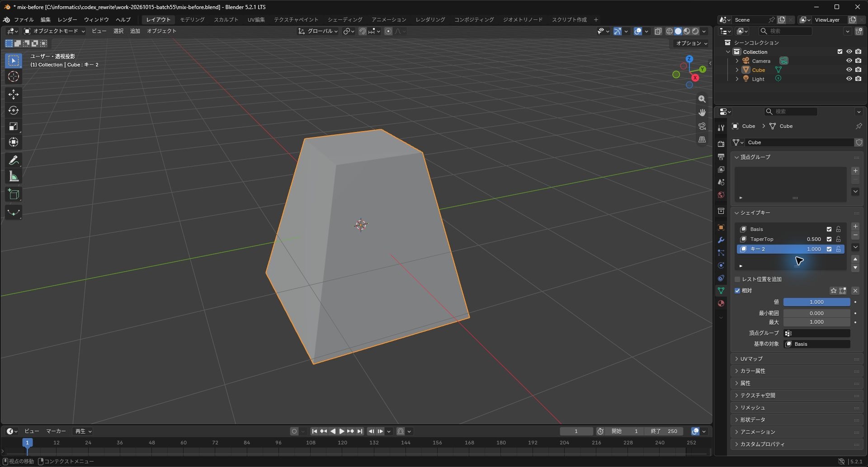Click the current frame number field

coord(576,431)
